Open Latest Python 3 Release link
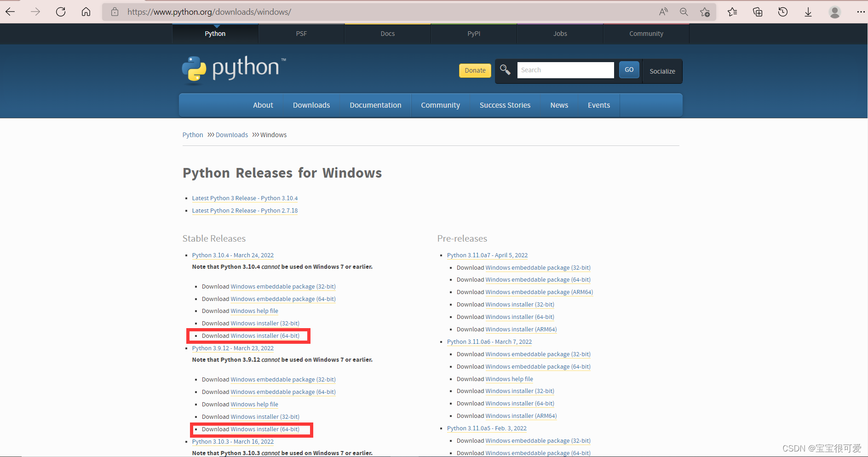868x457 pixels. [x=245, y=198]
